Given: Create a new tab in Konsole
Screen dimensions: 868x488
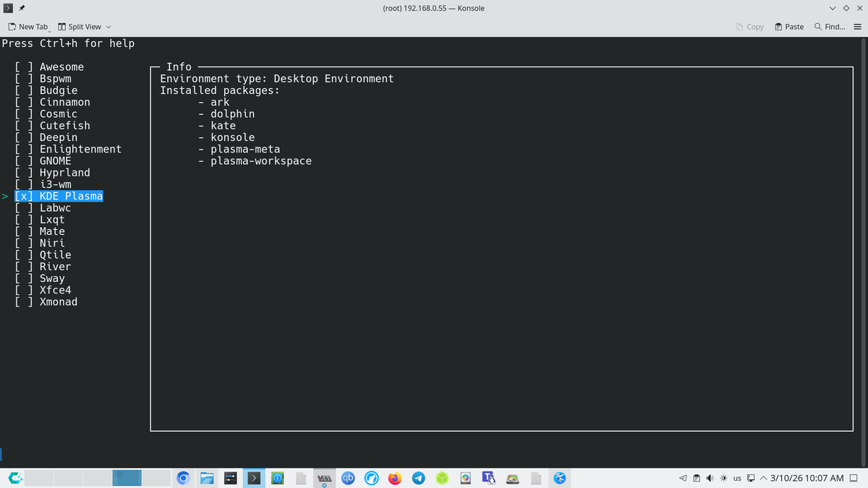Looking at the screenshot, I should point(28,27).
